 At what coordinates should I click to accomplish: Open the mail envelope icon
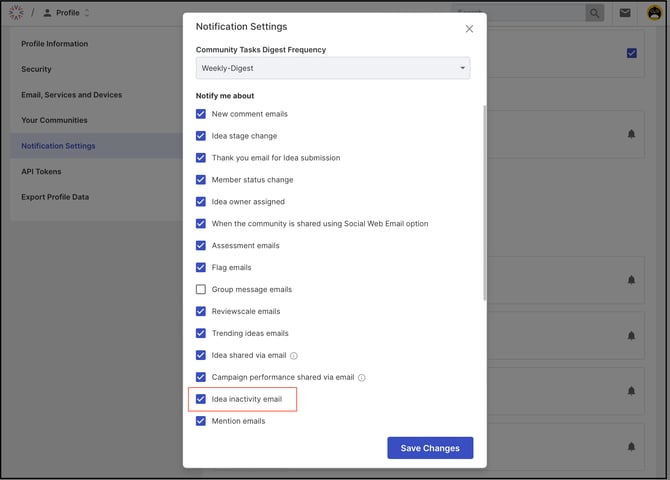tap(625, 13)
